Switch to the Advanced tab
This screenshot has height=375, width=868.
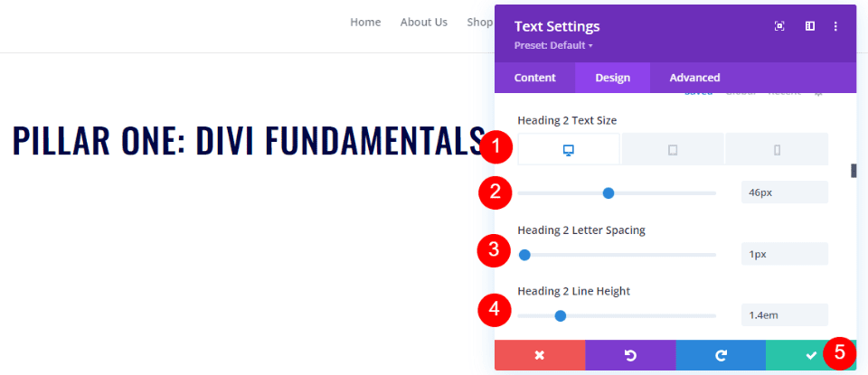click(x=694, y=78)
